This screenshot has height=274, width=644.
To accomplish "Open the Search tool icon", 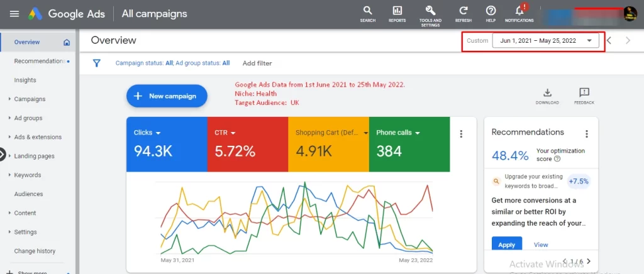I will coord(367,14).
